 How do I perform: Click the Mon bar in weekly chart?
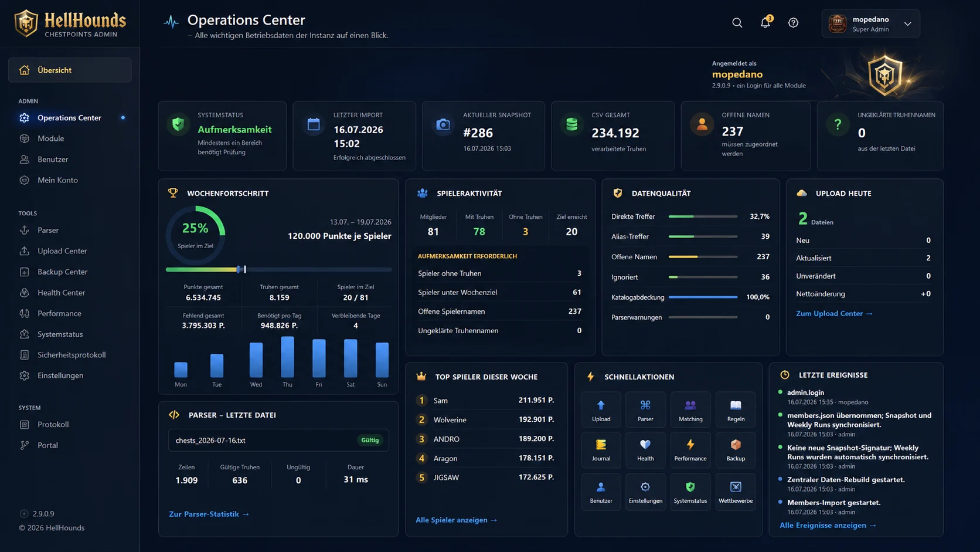(181, 370)
